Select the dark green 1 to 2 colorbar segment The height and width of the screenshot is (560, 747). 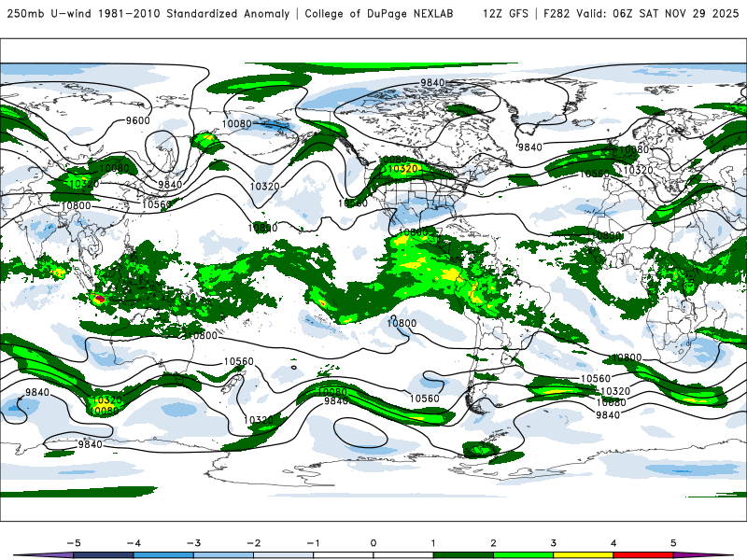click(463, 555)
